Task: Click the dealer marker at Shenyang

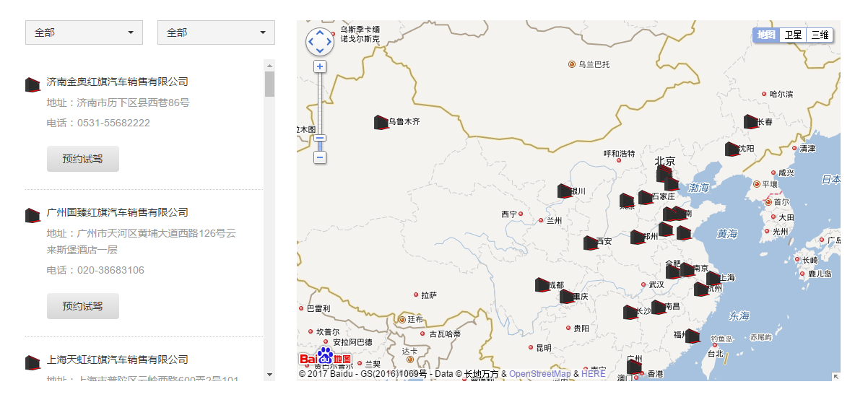Action: pos(732,149)
